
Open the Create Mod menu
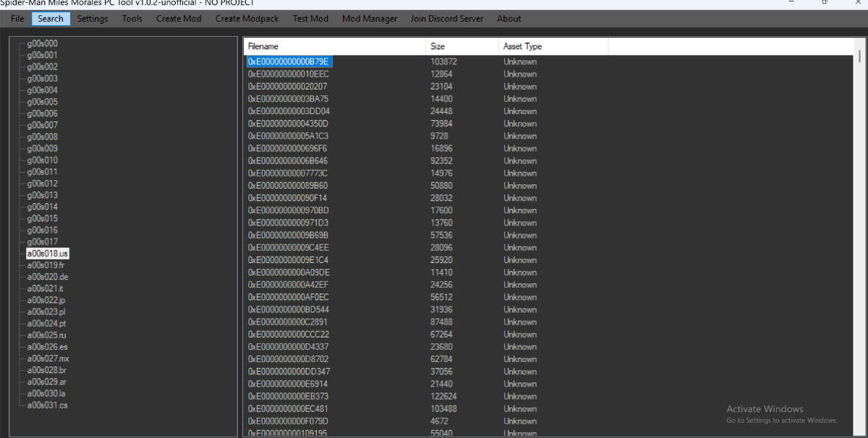179,19
